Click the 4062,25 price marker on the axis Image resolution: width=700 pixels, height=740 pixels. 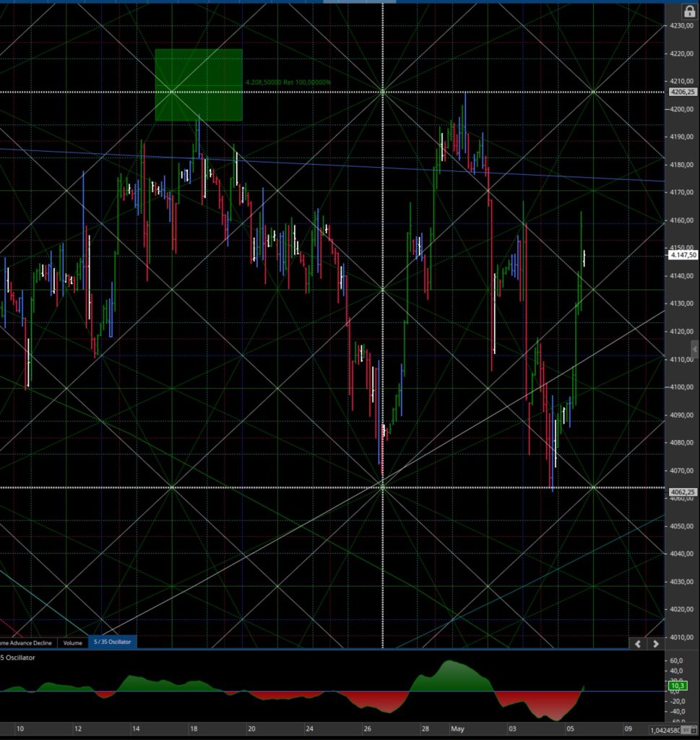[x=682, y=491]
